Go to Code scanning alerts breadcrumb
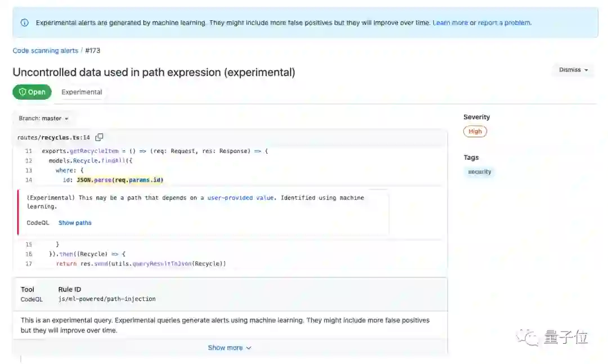The image size is (608, 364). coord(45,51)
